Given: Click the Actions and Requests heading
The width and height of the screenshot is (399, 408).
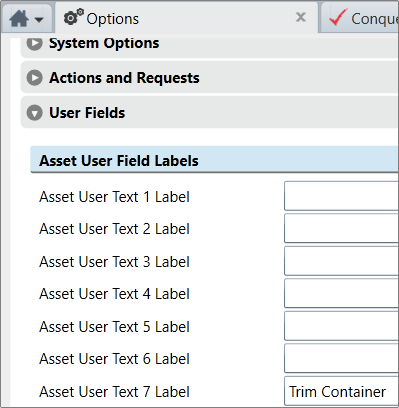Looking at the screenshot, I should 124,78.
